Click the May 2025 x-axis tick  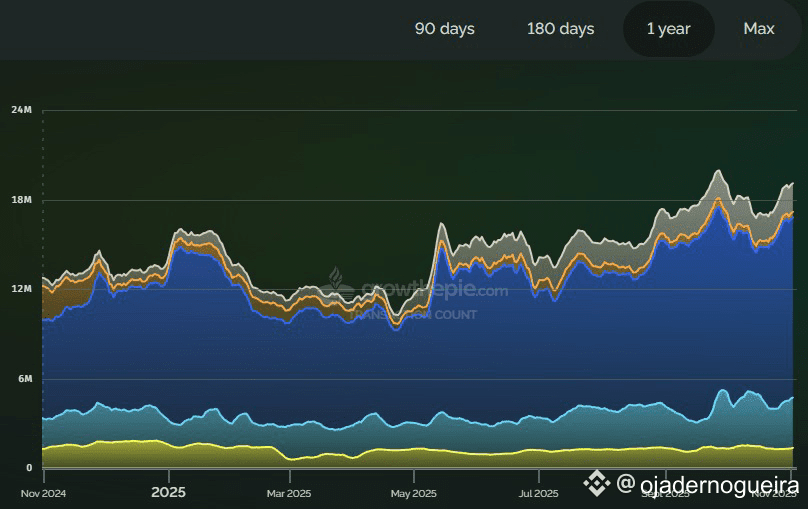tap(413, 493)
